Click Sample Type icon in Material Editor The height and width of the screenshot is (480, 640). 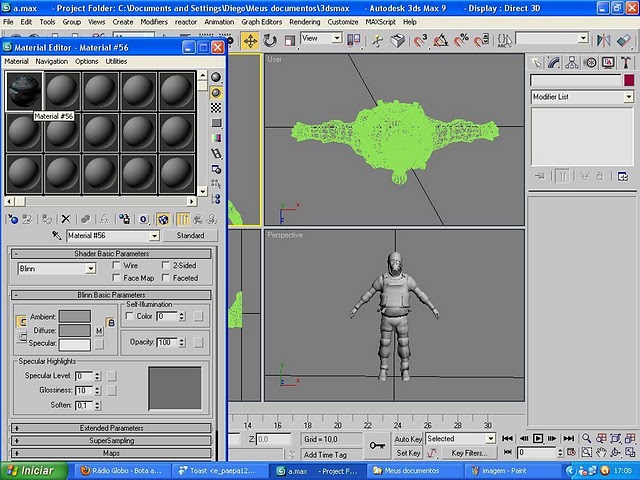point(216,77)
